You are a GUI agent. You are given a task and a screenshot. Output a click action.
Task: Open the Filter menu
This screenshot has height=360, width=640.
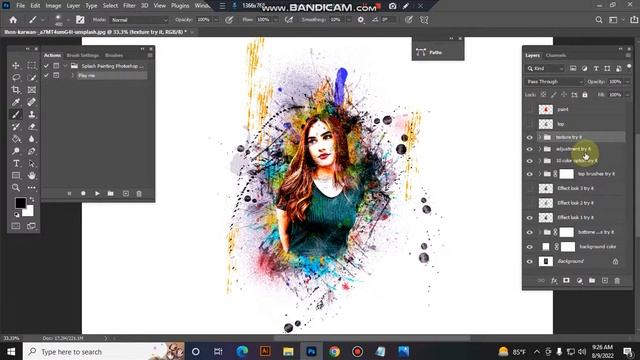pyautogui.click(x=129, y=6)
